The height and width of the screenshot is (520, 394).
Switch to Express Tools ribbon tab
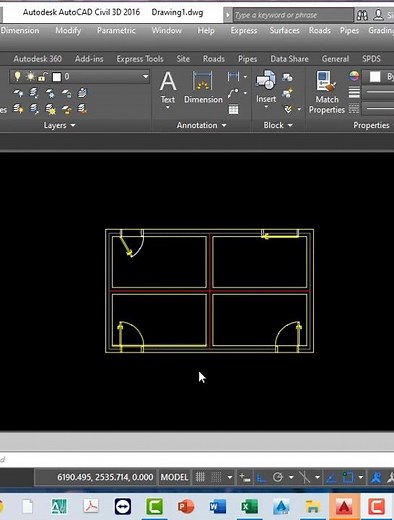[x=140, y=59]
